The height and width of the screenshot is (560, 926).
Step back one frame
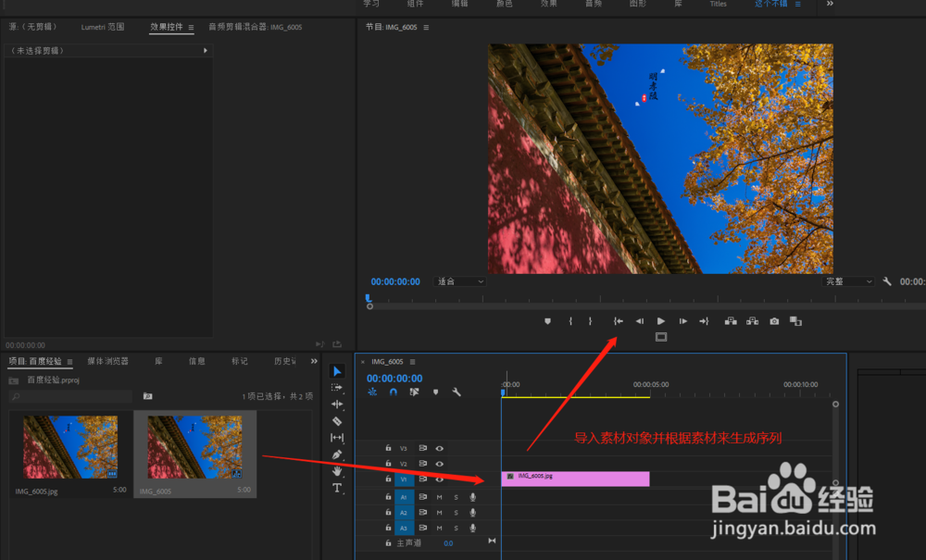(640, 321)
